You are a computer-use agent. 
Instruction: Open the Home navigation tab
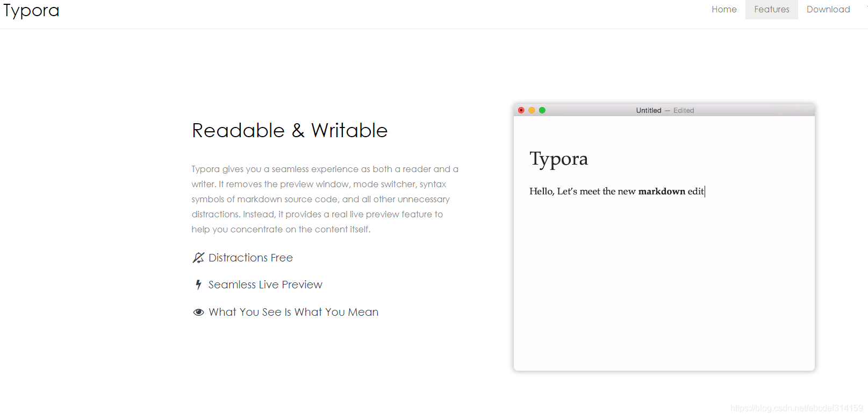click(x=724, y=10)
